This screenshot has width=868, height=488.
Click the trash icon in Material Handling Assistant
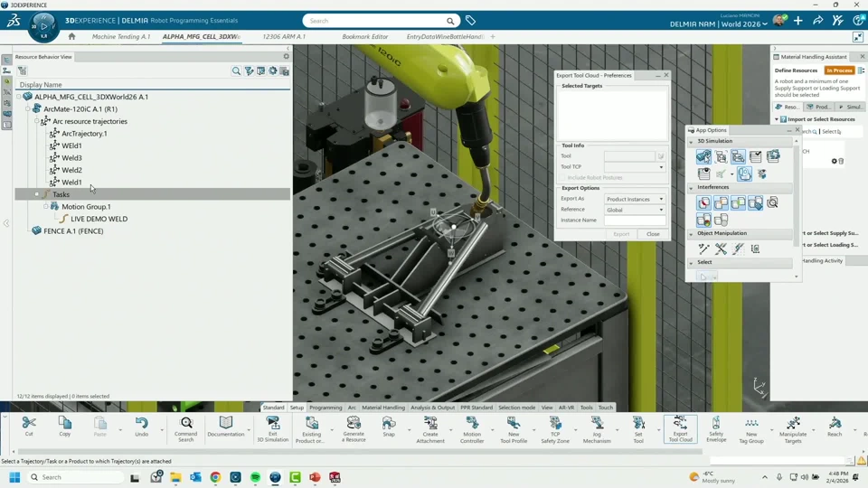pos(841,161)
